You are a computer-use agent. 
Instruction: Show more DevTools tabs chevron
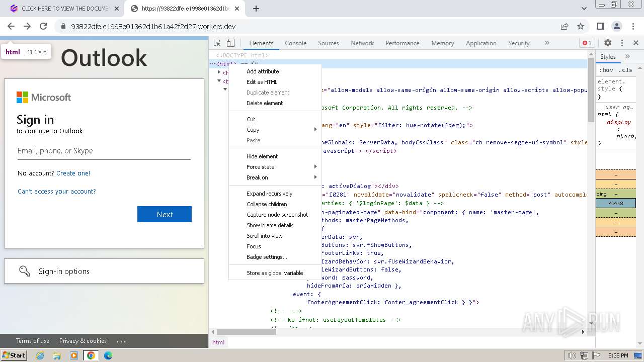(x=547, y=43)
